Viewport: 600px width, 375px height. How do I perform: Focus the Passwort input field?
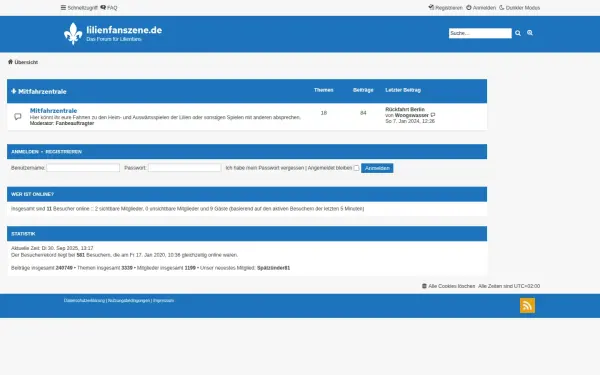[184, 168]
